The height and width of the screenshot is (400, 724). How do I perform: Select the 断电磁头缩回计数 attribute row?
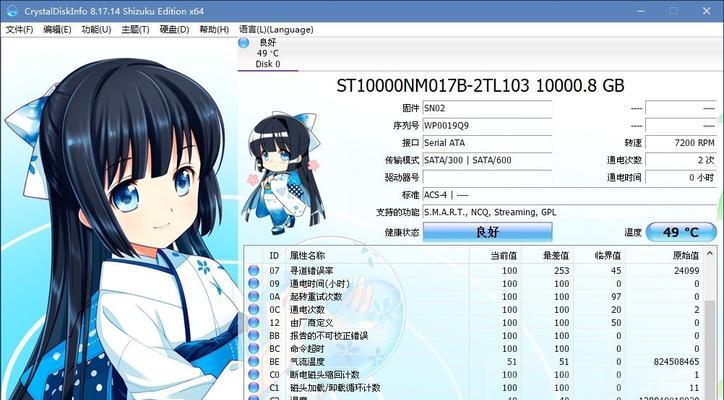tap(474, 375)
